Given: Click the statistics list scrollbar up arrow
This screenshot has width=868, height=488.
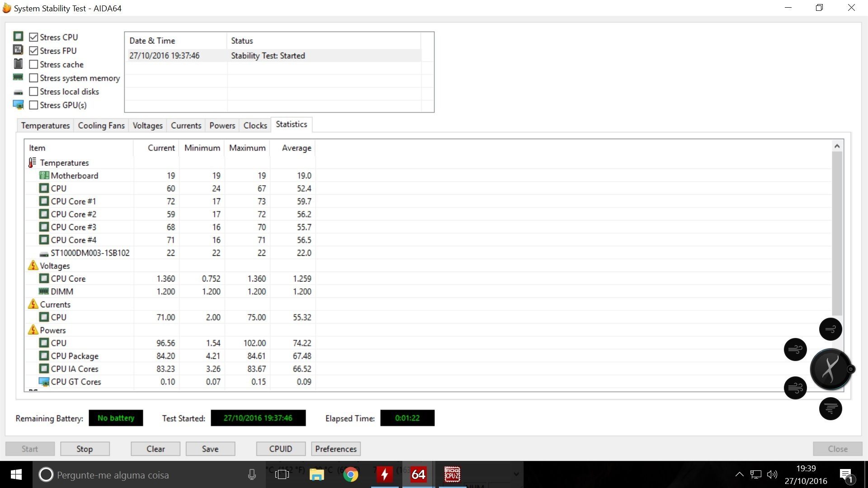Looking at the screenshot, I should tap(837, 146).
